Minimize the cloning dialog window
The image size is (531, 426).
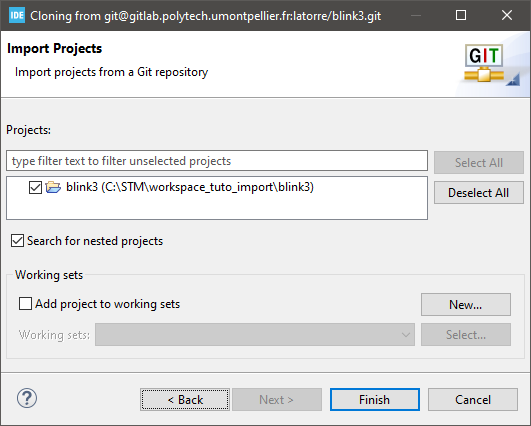click(x=416, y=15)
